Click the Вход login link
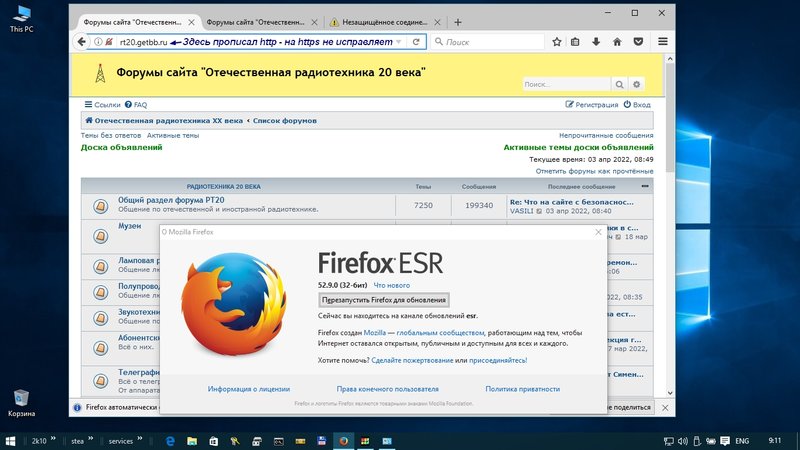 [x=637, y=105]
